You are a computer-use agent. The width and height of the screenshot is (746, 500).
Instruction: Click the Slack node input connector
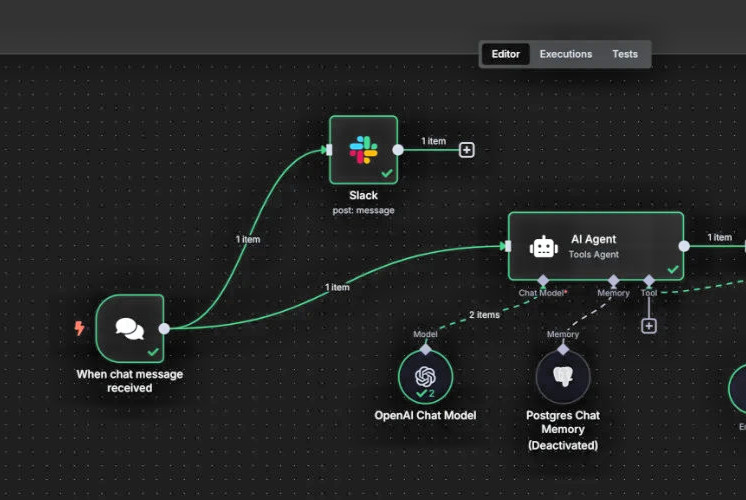pos(329,150)
